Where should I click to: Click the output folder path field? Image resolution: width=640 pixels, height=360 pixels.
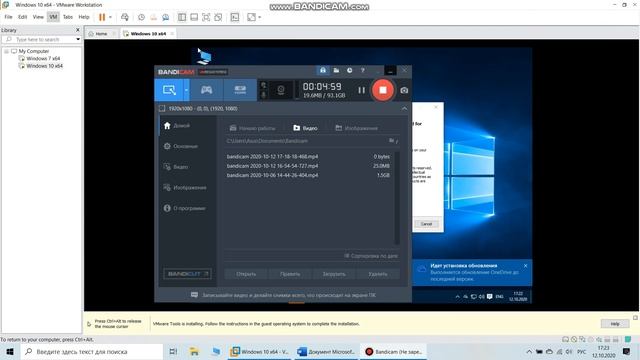pyautogui.click(x=305, y=141)
